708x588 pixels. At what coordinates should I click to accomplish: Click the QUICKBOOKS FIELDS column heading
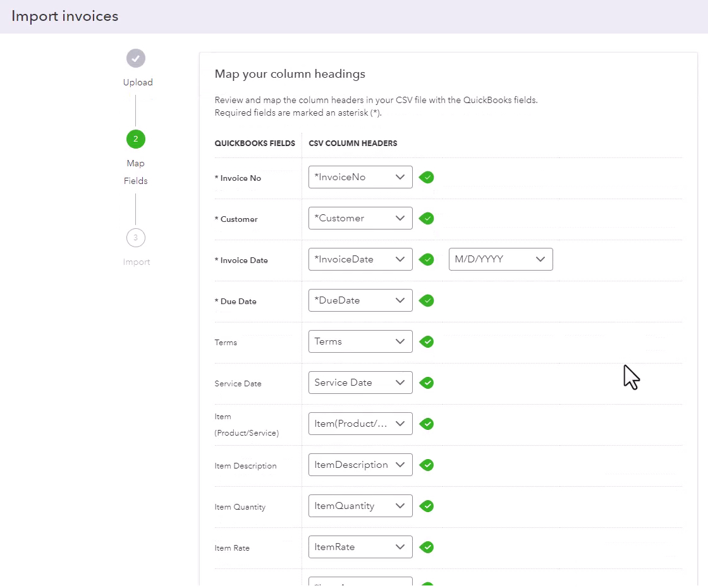(x=255, y=143)
